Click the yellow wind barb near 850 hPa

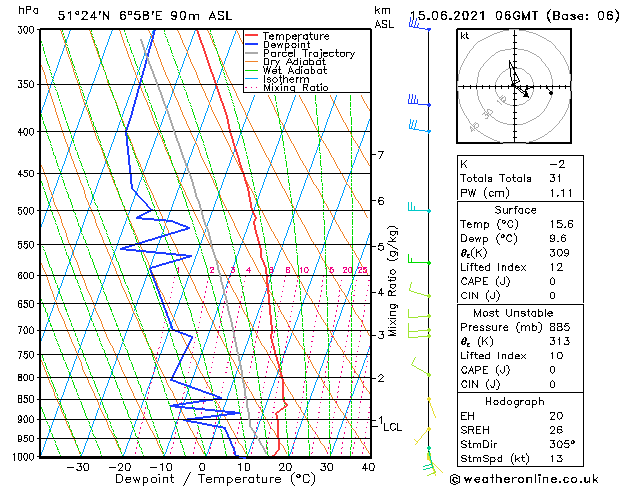(x=432, y=408)
